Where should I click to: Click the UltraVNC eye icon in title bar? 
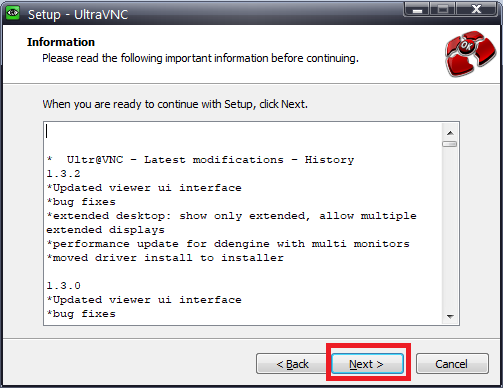(x=13, y=13)
